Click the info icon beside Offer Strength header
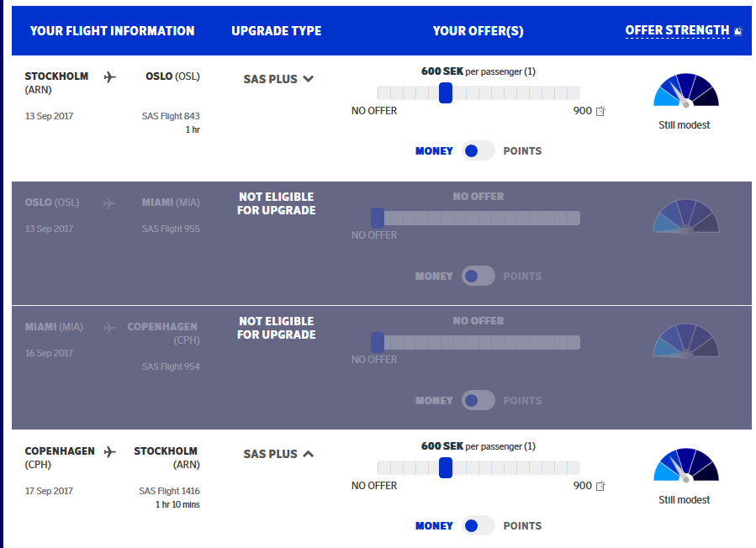Image resolution: width=756 pixels, height=548 pixels. 738,31
